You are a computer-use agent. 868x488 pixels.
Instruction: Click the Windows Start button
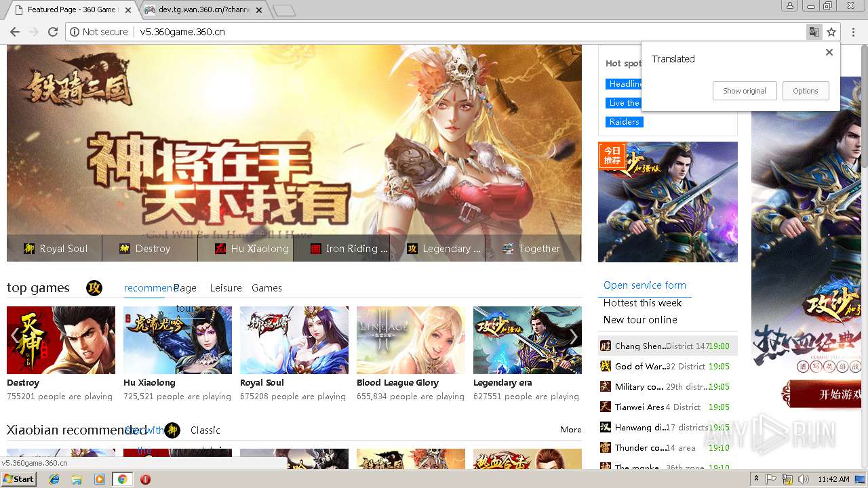click(19, 479)
